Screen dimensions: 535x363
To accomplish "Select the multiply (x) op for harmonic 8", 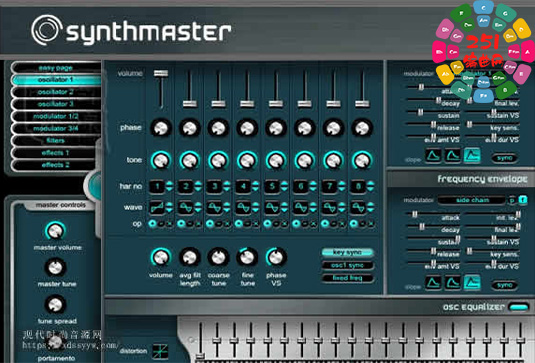I will (x=371, y=224).
